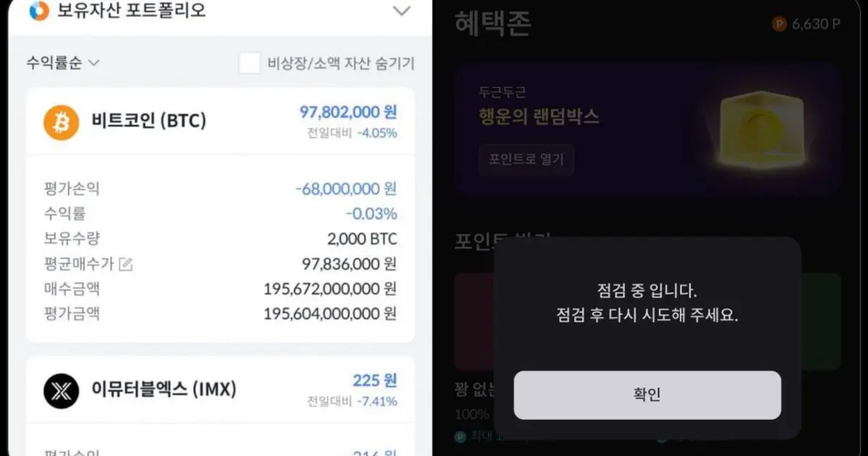Viewport: 868px width, 456px height.
Task: Tap the 포인트로 열기 button
Action: pos(527,160)
